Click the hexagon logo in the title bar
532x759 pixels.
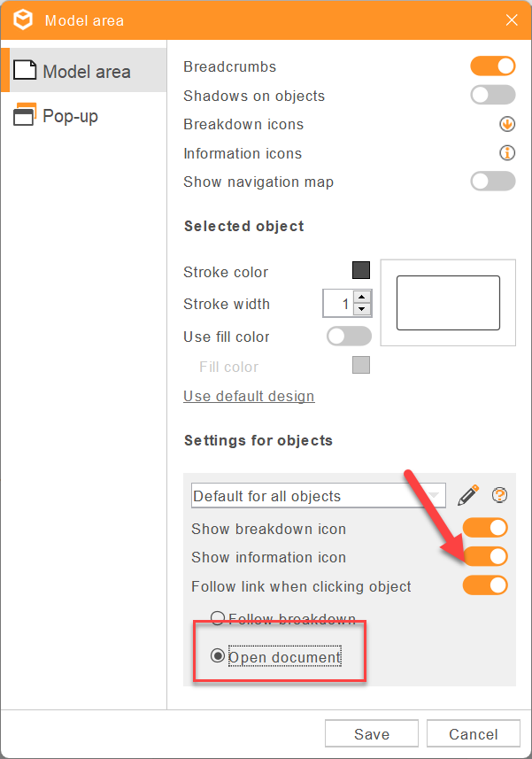[x=22, y=19]
